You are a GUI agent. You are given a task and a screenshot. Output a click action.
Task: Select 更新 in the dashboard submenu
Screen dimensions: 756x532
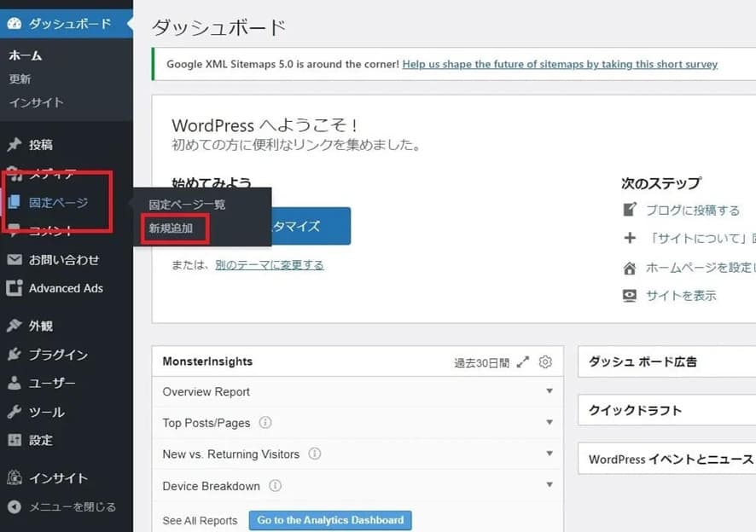pos(20,79)
